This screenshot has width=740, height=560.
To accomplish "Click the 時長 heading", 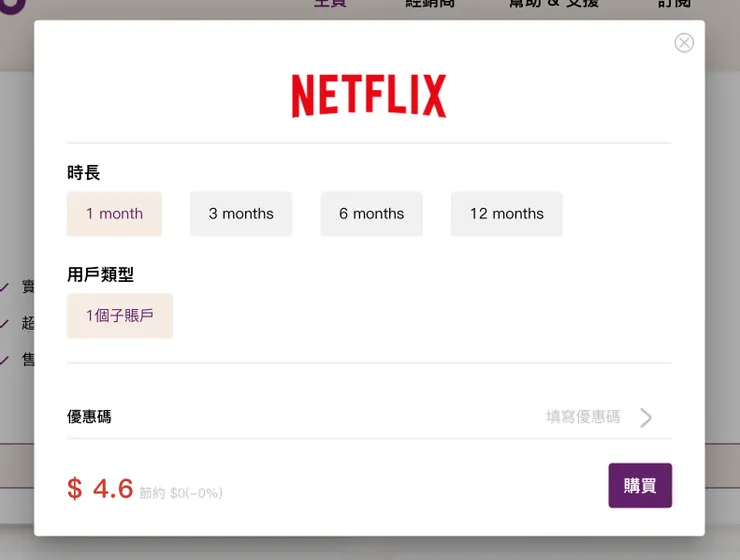I will coord(84,172).
